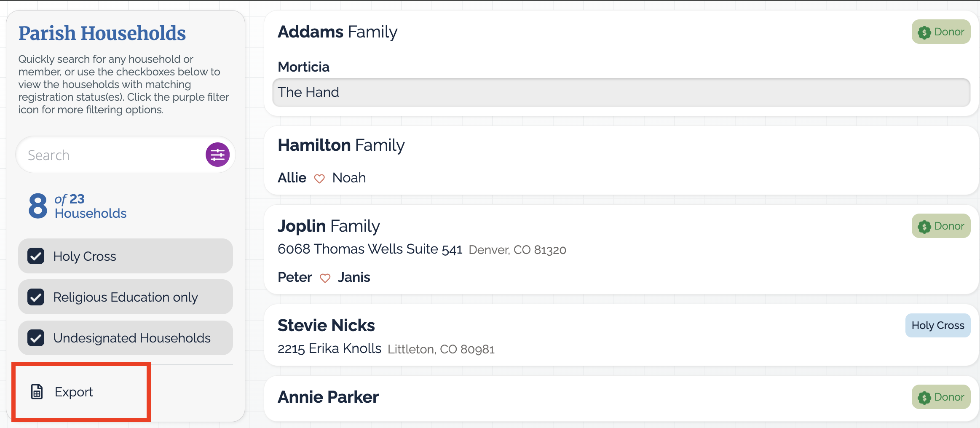Select the Joplin Family household card
Screen dimensions: 980x428
(x=621, y=249)
